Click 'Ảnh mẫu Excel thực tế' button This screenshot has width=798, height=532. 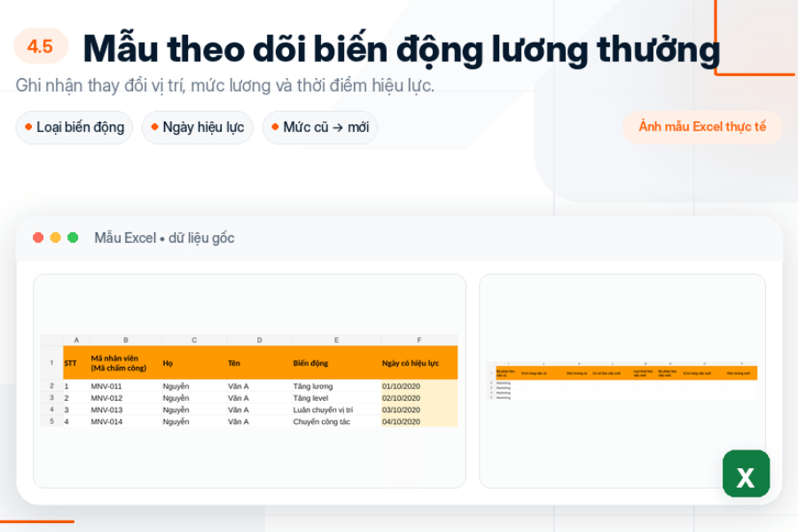702,127
